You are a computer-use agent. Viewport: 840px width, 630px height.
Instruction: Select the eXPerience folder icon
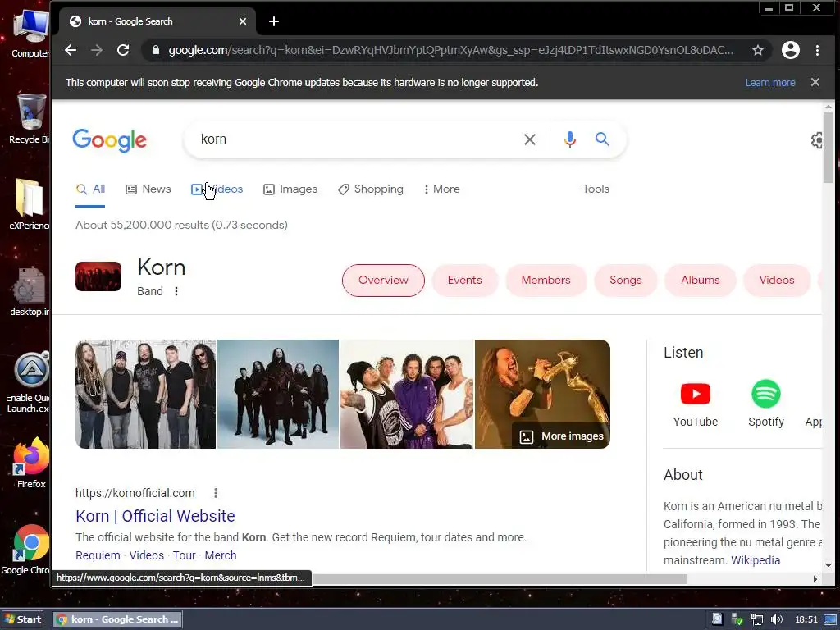coord(29,204)
